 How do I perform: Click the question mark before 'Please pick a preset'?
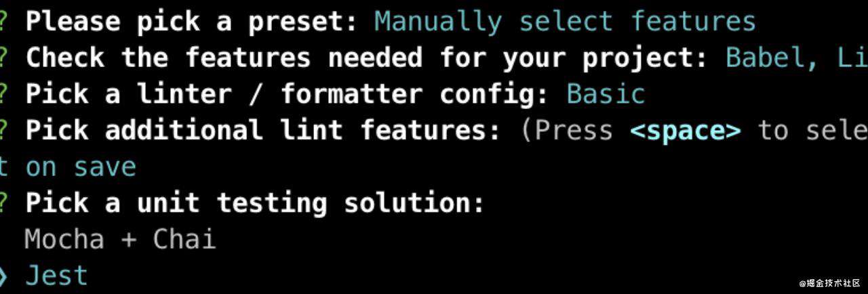click(4, 22)
